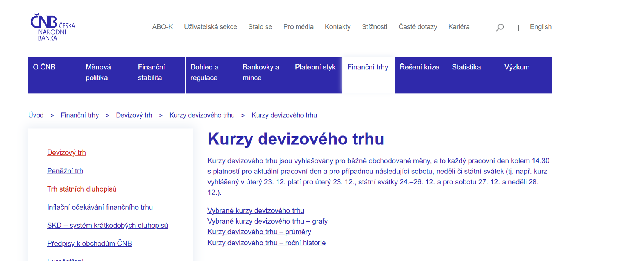
Task: Open Dohled a regulace menu
Action: pyautogui.click(x=212, y=75)
